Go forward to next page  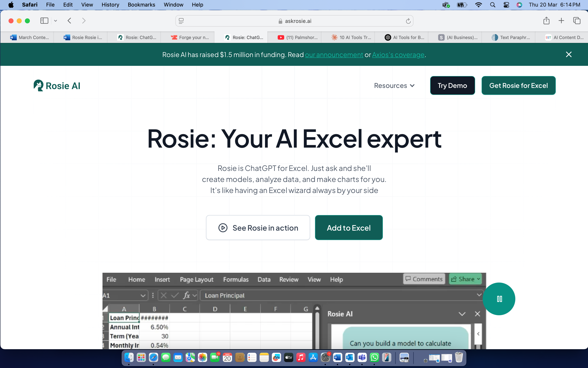(x=84, y=21)
